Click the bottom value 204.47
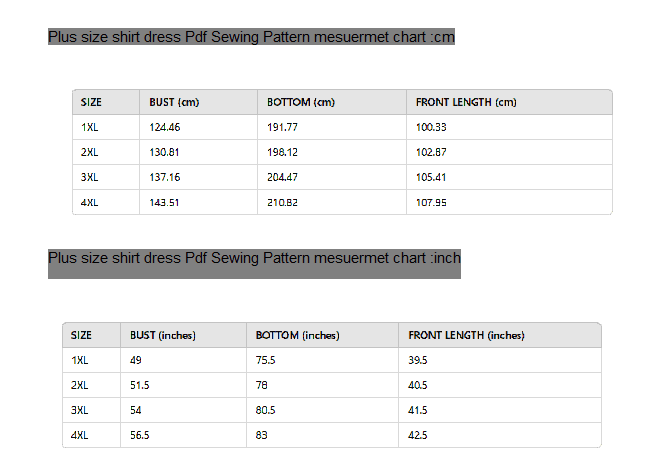660x470 pixels. click(x=282, y=177)
